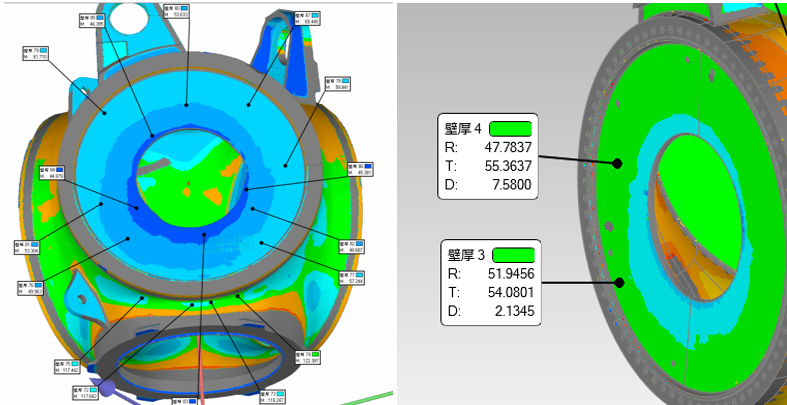Click the green swatch on 壁厚 4 label

point(509,128)
